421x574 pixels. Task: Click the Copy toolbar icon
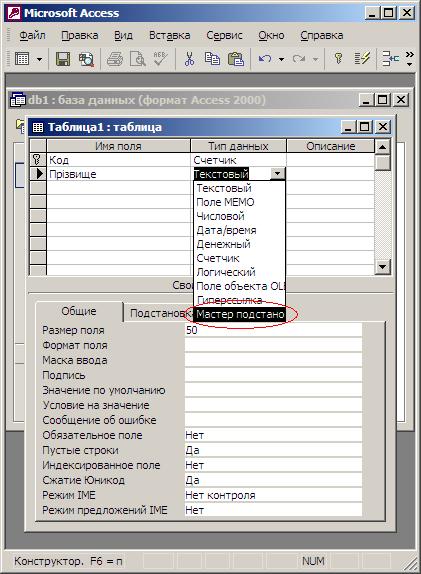click(x=212, y=59)
